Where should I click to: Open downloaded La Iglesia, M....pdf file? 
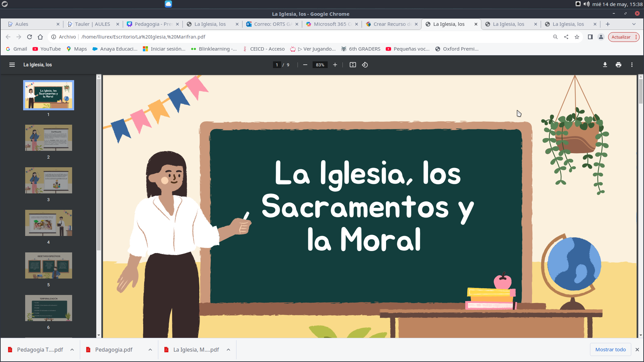click(x=192, y=350)
